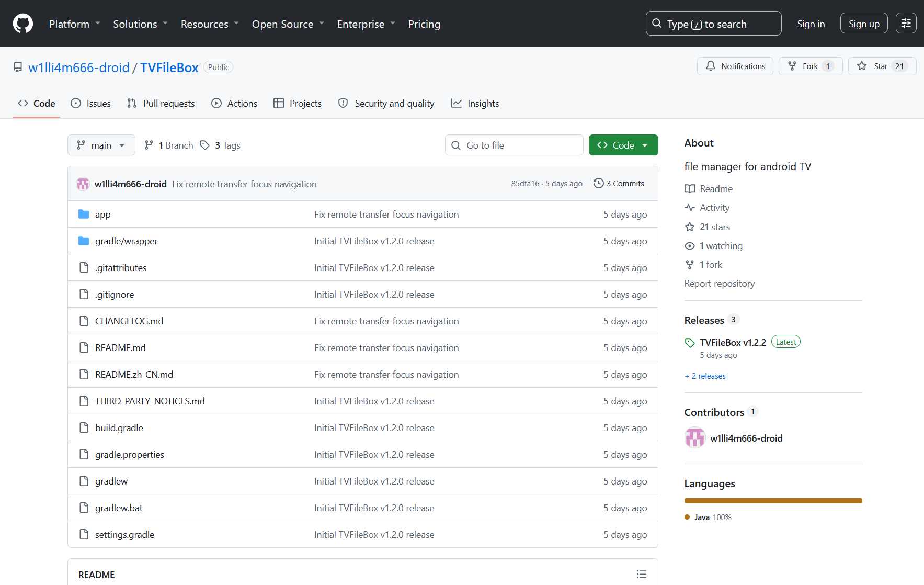The width and height of the screenshot is (924, 585).
Task: Switch to the Actions tab
Action: 234,103
